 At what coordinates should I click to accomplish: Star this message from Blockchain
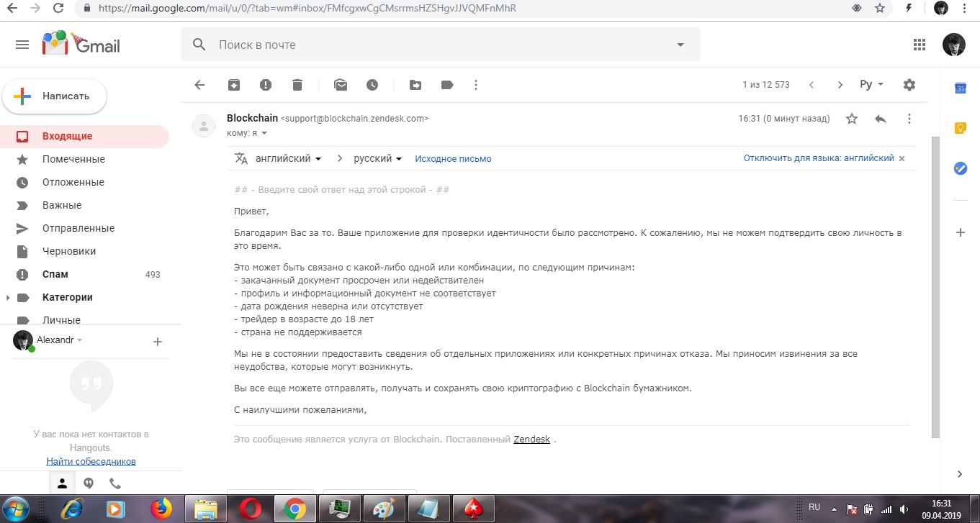852,119
